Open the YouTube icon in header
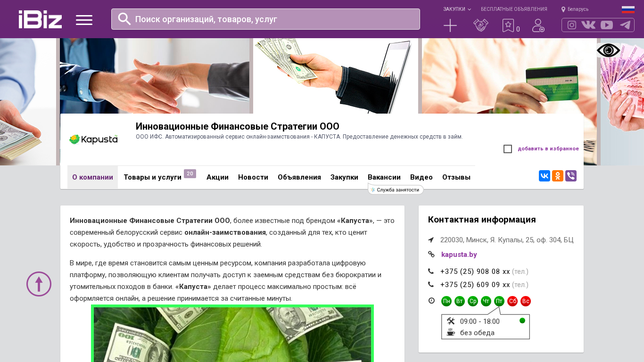The width and height of the screenshot is (644, 362). click(x=607, y=25)
